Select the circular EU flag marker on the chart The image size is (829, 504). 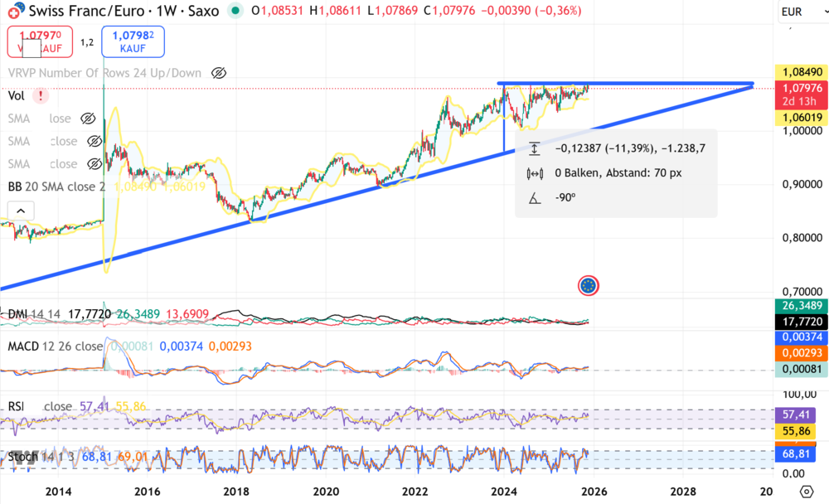589,284
